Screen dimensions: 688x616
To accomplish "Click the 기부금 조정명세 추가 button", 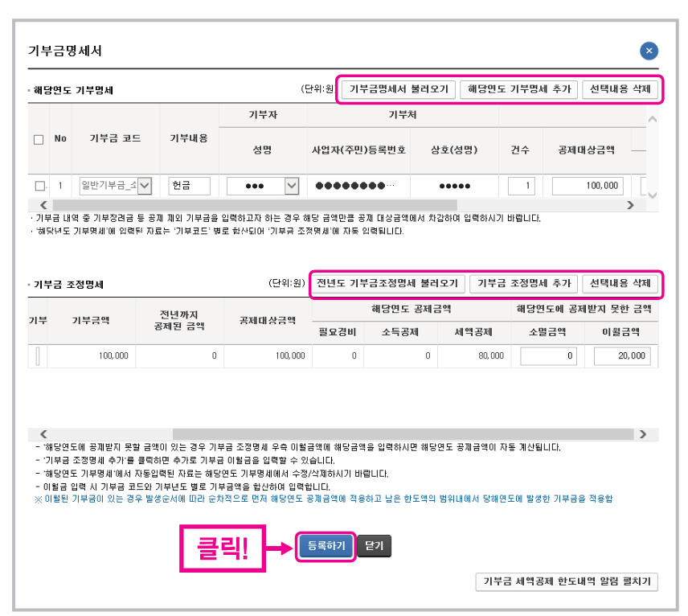I will coord(522,283).
